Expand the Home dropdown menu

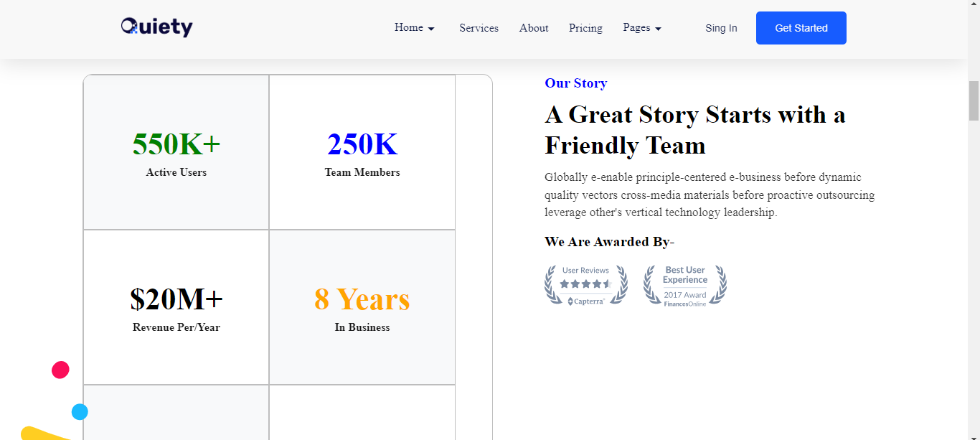(x=415, y=28)
